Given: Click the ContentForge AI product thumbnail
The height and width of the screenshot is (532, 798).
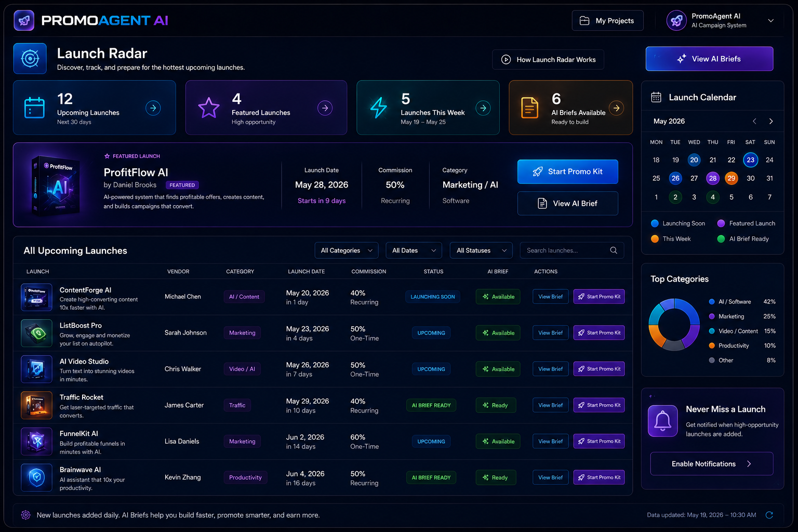Looking at the screenshot, I should coord(36,297).
